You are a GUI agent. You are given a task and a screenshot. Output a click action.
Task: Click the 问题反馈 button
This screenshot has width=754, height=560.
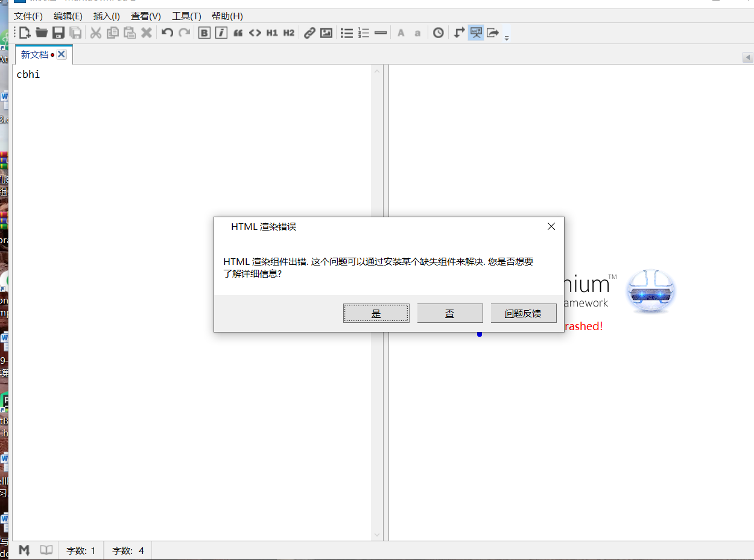(524, 313)
